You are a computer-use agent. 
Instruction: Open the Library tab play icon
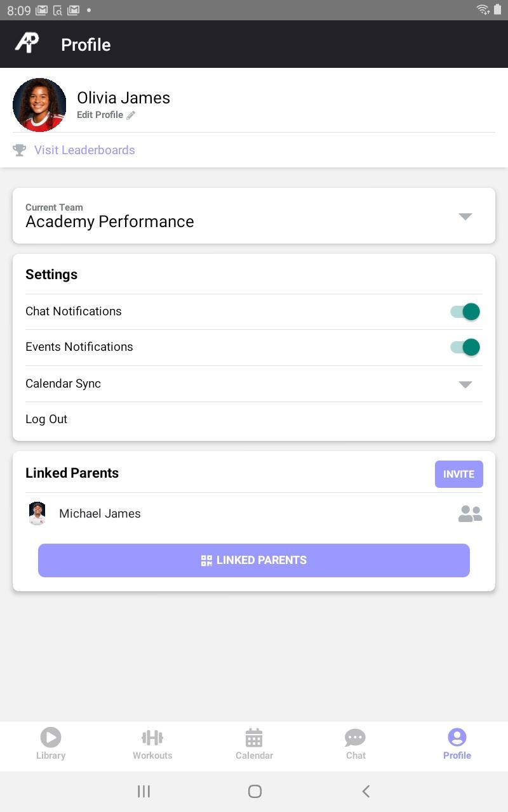click(51, 737)
